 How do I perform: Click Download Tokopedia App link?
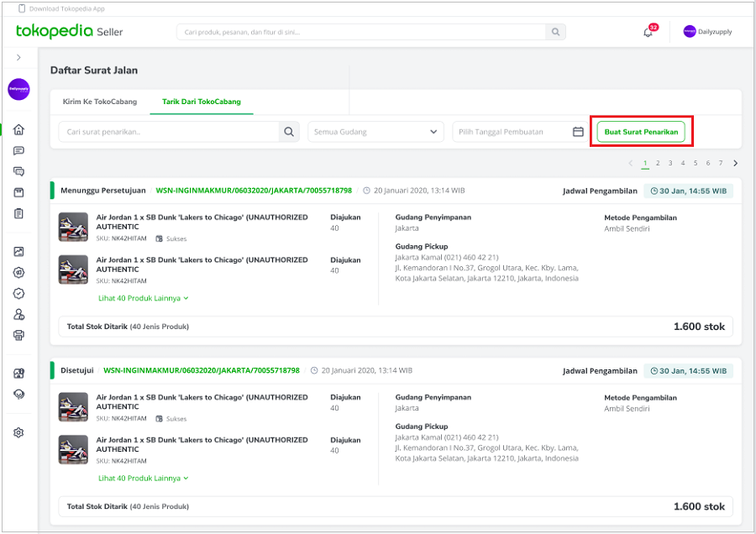click(66, 8)
